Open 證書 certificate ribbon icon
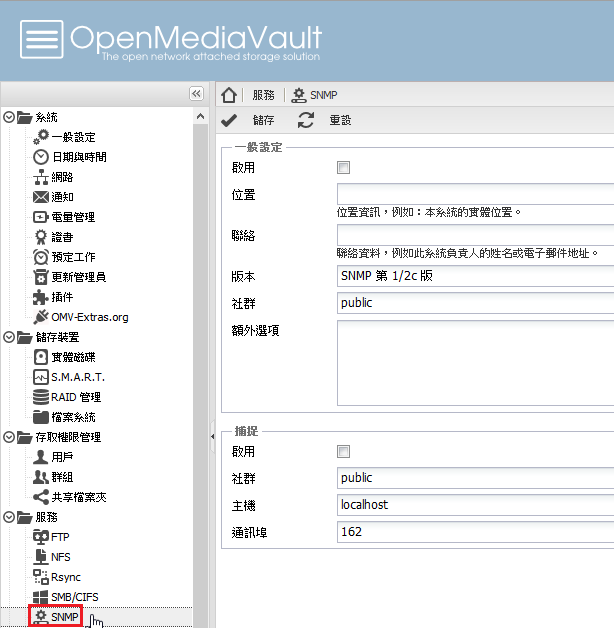This screenshot has height=628, width=614. tap(41, 237)
